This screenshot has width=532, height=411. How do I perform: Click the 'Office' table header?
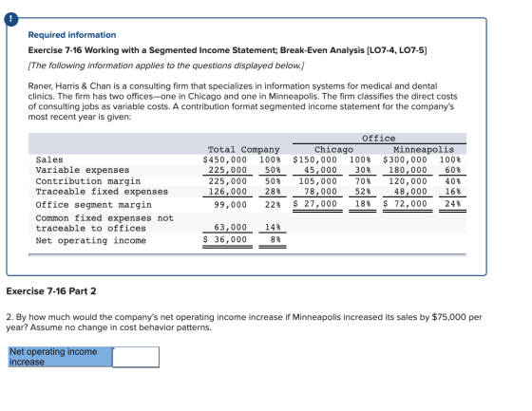point(379,139)
